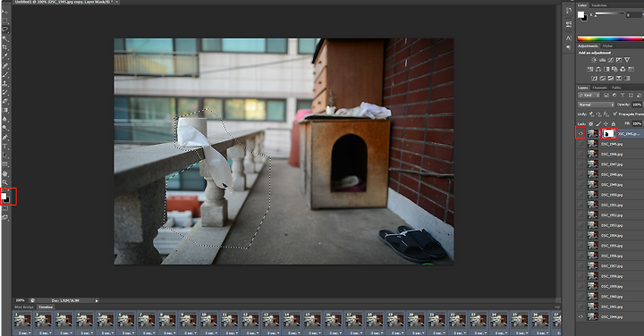Open the layer filter Kind dropdown
Screen dimensions: 644x336
589,96
